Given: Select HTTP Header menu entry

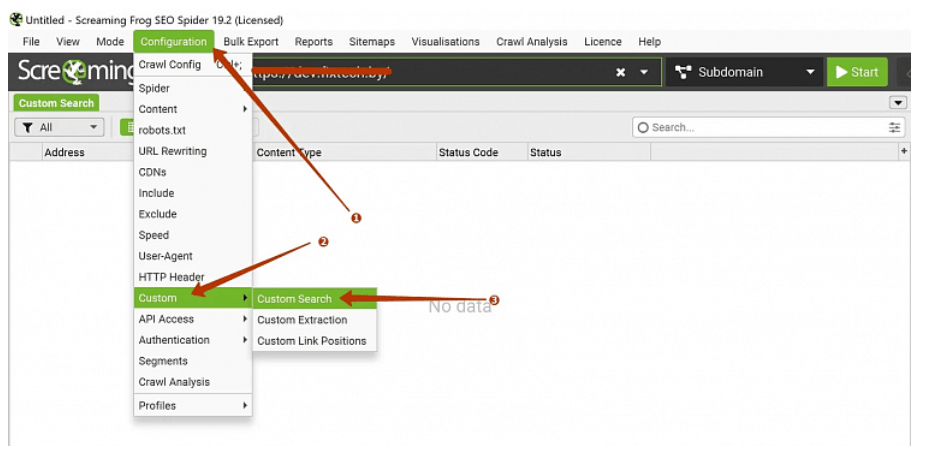Looking at the screenshot, I should click(192, 277).
